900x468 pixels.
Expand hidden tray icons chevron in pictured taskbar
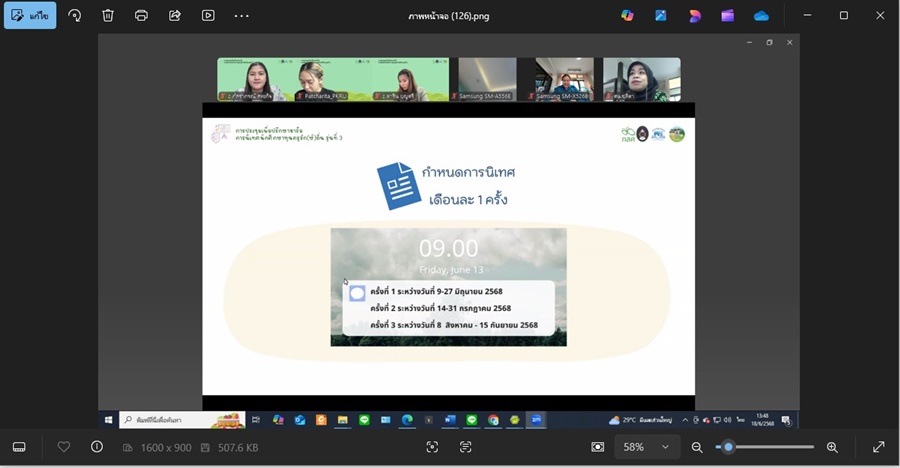pos(685,420)
